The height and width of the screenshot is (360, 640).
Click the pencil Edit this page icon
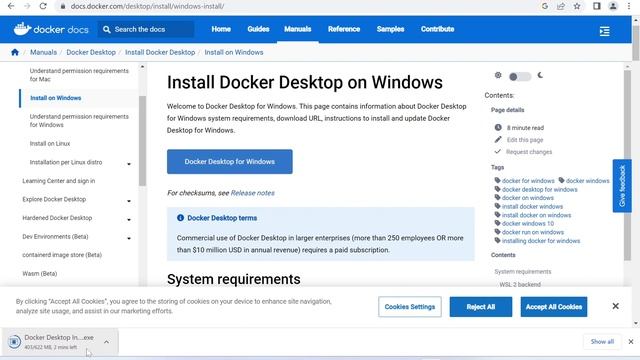[498, 140]
